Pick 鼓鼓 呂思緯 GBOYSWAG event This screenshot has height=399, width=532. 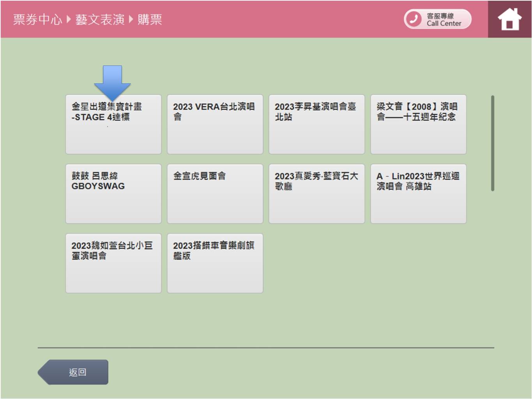(x=113, y=194)
